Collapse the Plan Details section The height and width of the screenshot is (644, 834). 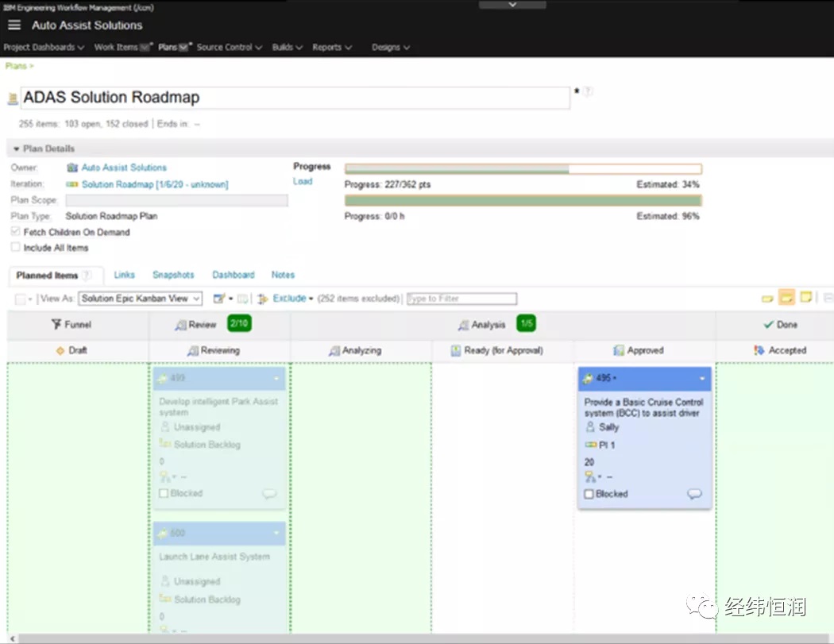click(17, 149)
